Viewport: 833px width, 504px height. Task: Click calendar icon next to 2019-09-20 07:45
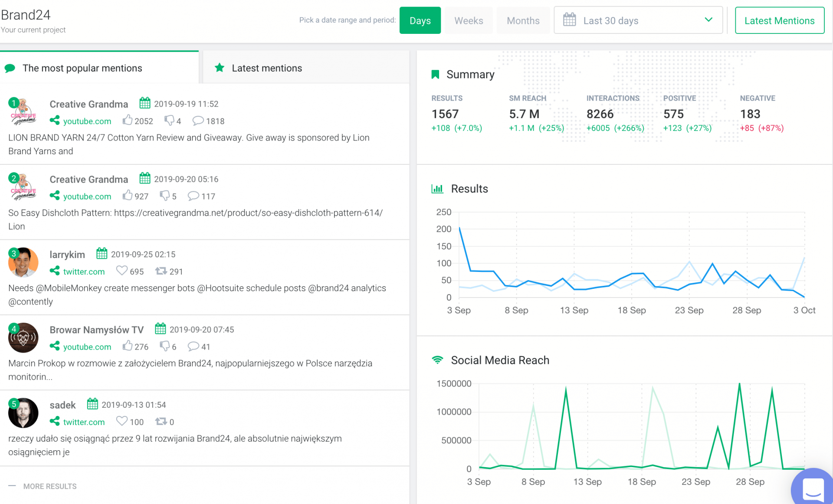pos(161,329)
